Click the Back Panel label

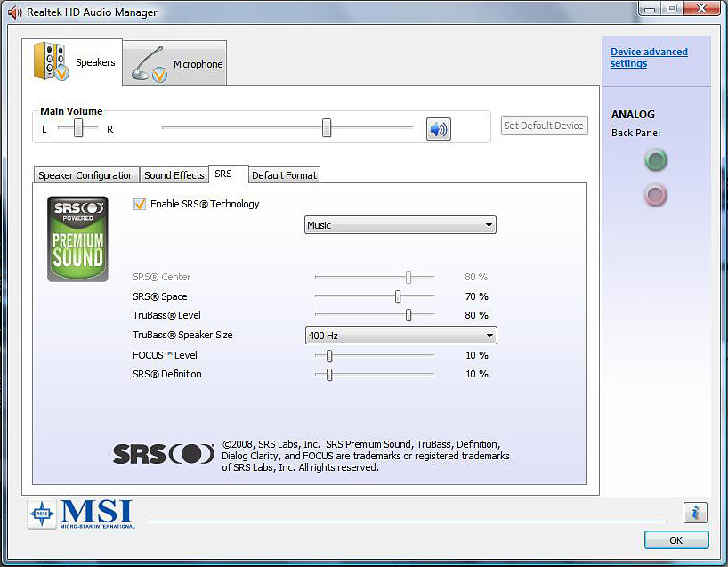point(635,133)
